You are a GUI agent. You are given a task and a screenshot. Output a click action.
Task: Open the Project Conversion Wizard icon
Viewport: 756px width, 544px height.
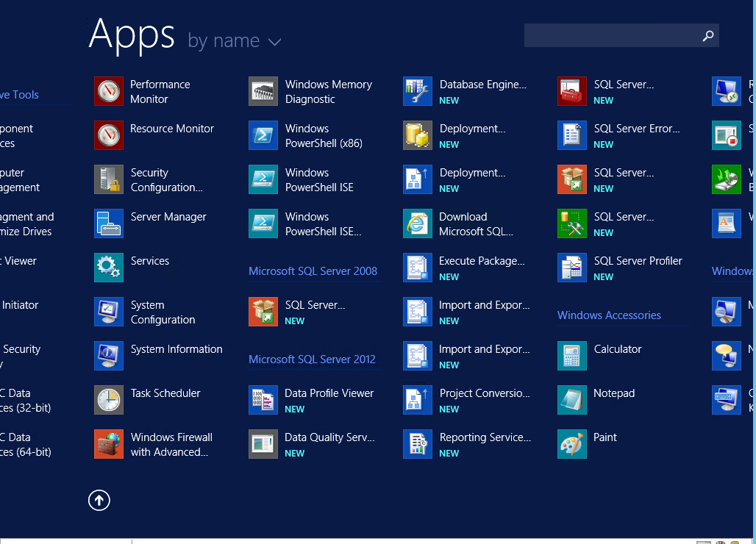point(418,400)
